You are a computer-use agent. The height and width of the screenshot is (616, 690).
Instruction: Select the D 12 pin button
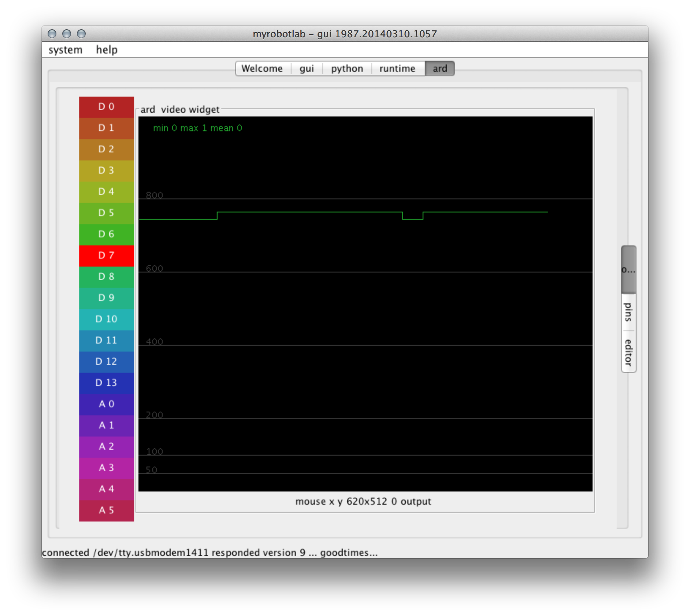(106, 362)
